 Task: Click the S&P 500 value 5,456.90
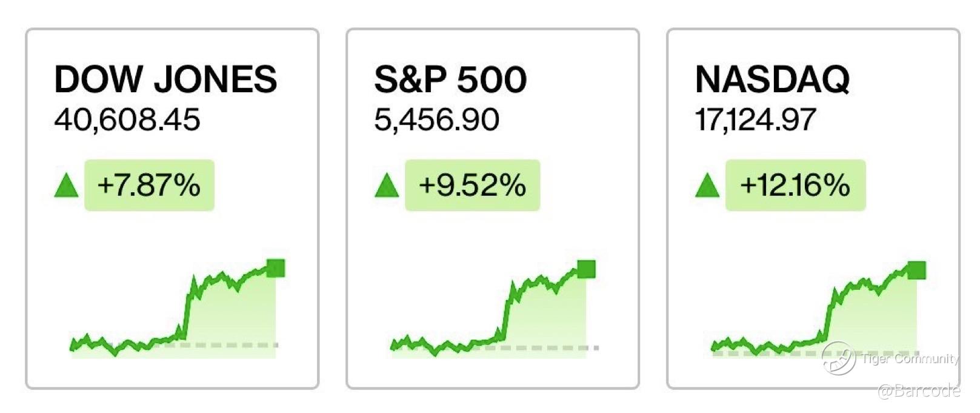(436, 119)
